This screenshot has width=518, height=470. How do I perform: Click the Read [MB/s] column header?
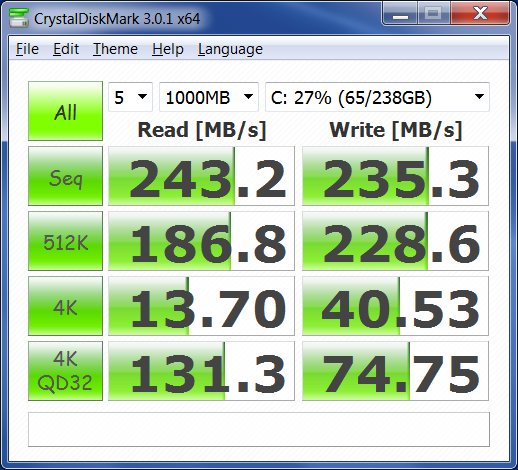pos(202,130)
